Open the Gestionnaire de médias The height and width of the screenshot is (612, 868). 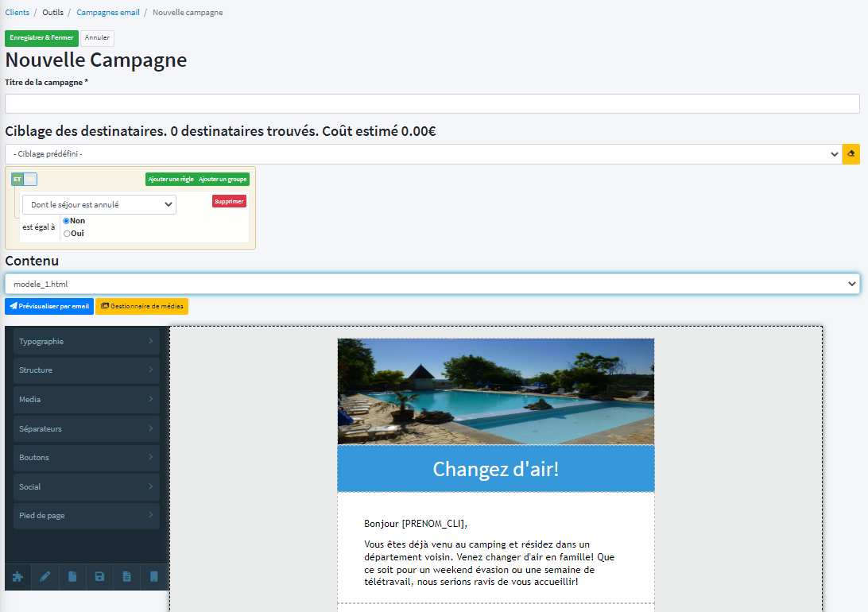(x=142, y=306)
